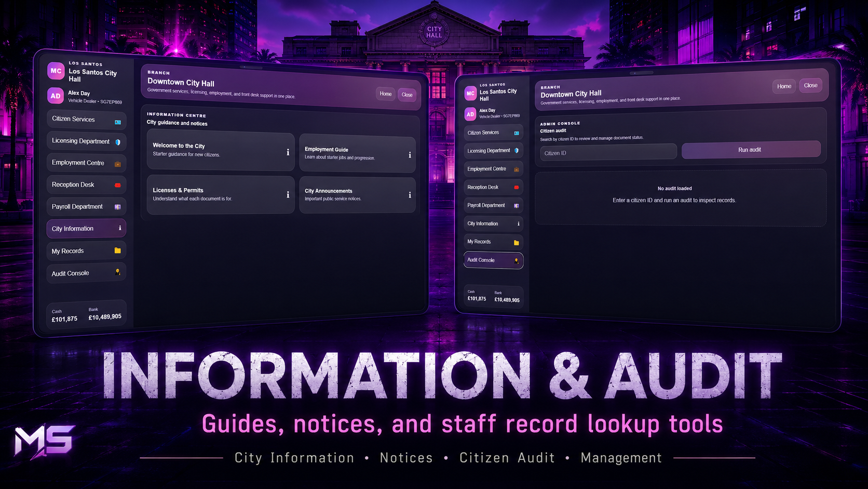Viewport: 868px width, 489px height.
Task: Click the MS logo in the bottom corner
Action: (x=44, y=441)
